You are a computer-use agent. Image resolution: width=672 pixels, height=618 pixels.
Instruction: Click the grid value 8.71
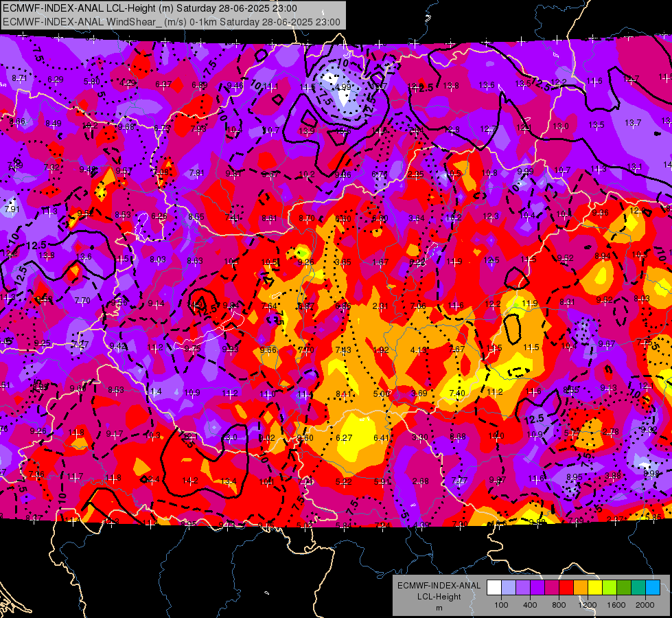coord(19,78)
